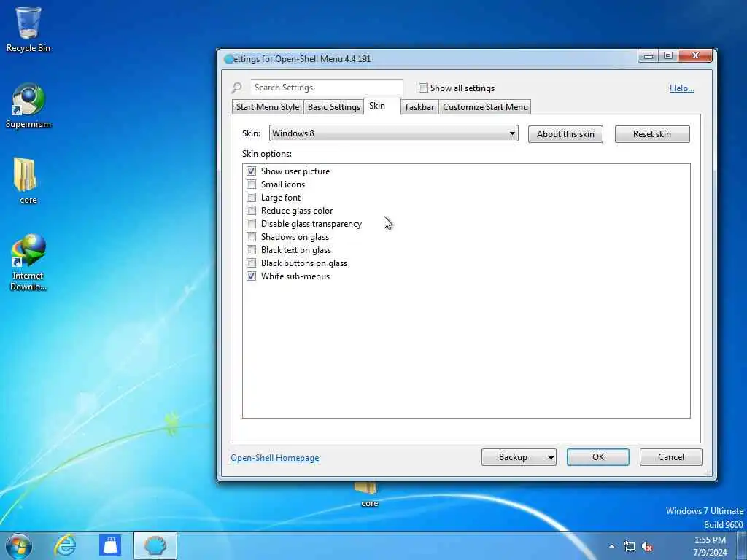
Task: Click the Show desktop strip in the taskbar
Action: click(742, 545)
